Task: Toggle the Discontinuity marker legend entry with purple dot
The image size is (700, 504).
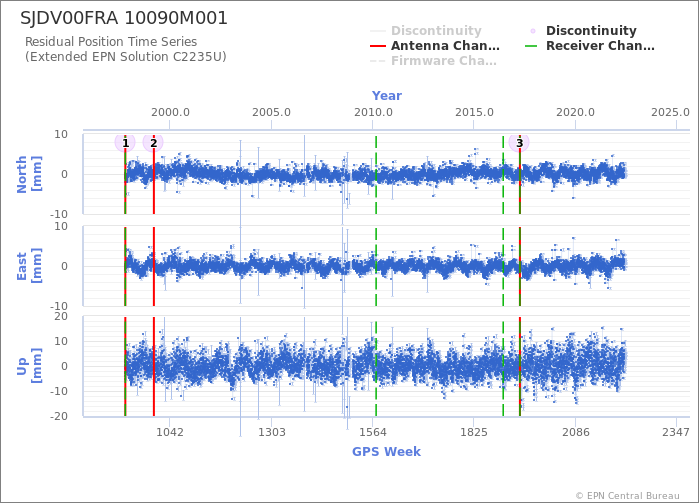Action: click(x=583, y=31)
